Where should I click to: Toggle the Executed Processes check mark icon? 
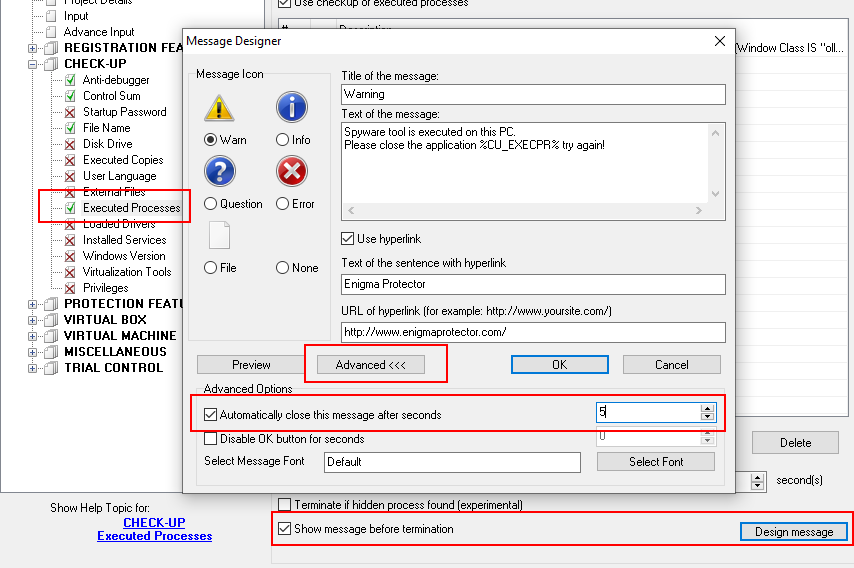pyautogui.click(x=70, y=208)
